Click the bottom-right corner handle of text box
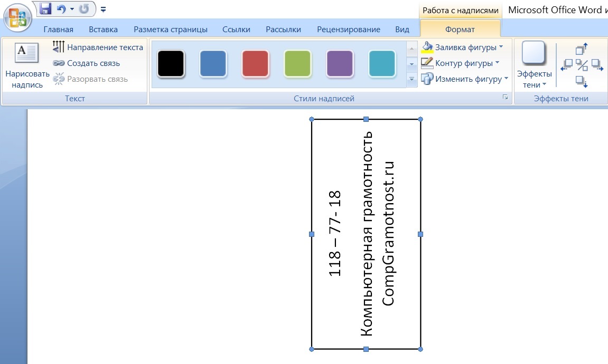Screen dimensions: 608x364 tap(420, 349)
